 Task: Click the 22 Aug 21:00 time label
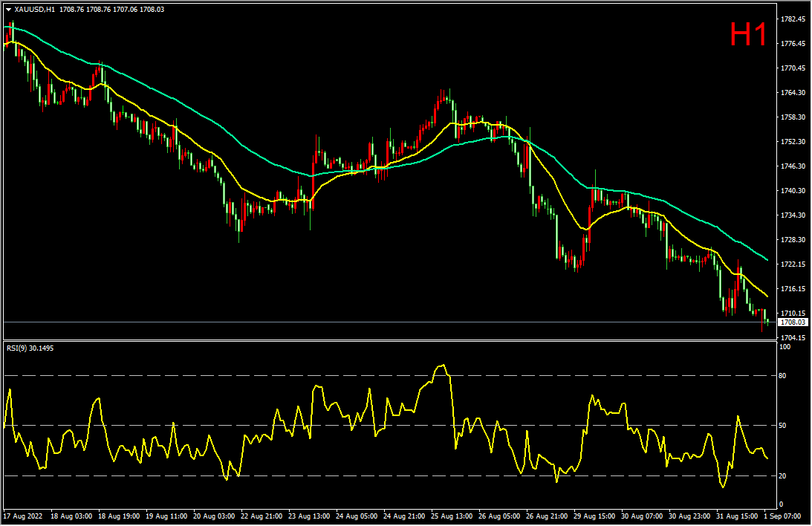click(262, 516)
